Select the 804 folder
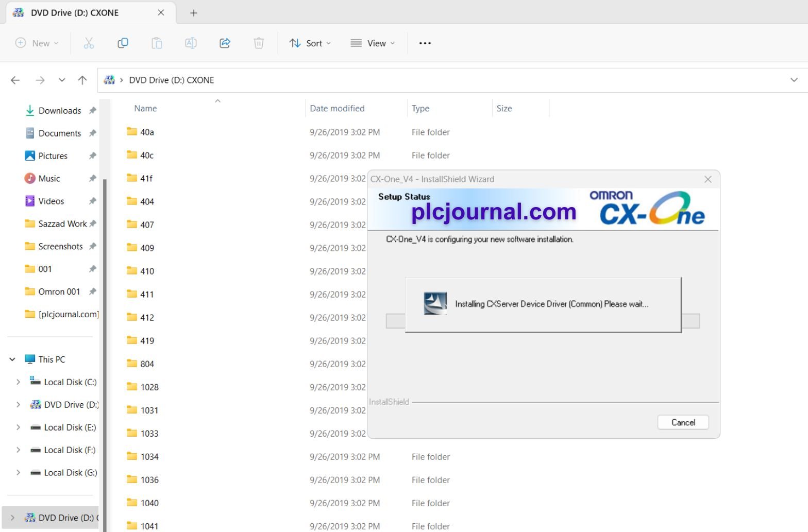This screenshot has width=808, height=532. point(147,364)
